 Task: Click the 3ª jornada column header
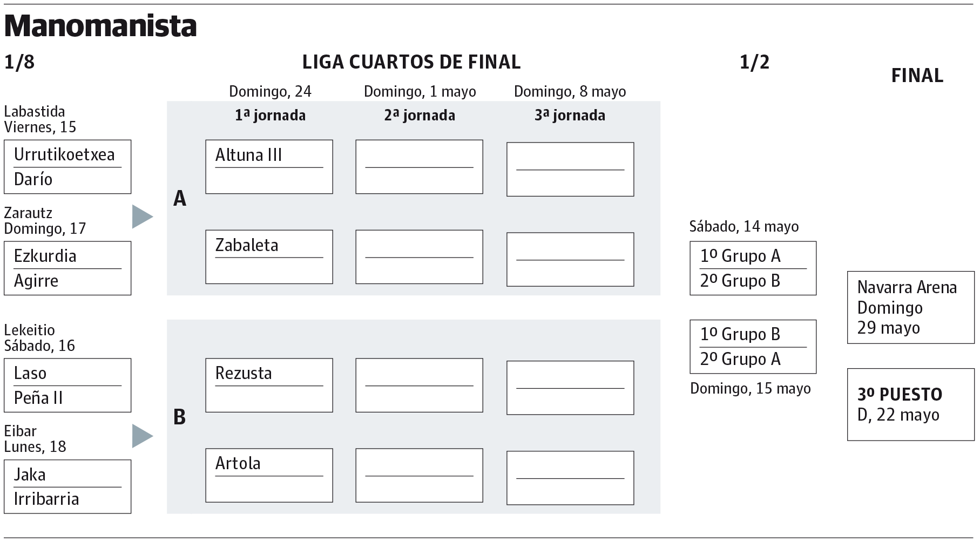(570, 116)
